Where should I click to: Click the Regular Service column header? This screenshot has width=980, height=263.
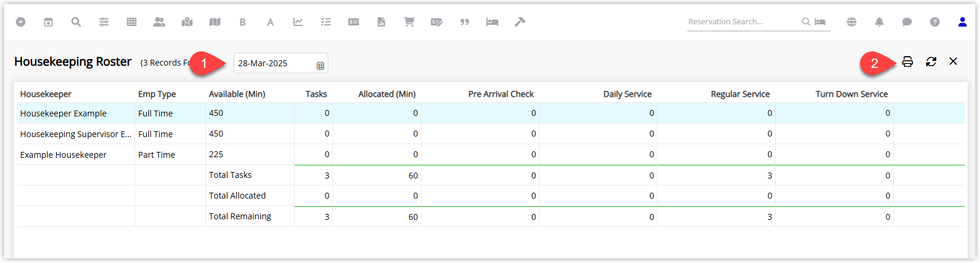point(740,94)
